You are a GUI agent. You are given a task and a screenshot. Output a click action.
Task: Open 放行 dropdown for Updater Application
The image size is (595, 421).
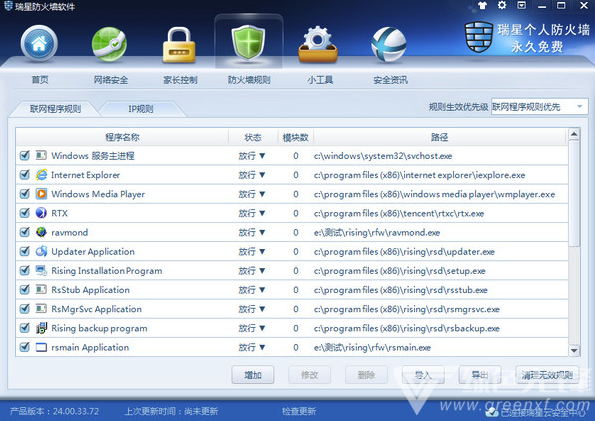(x=252, y=251)
